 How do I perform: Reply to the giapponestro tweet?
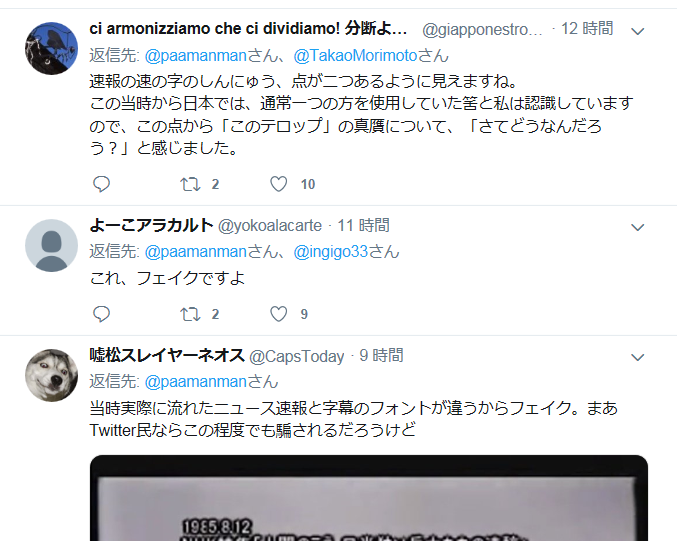pyautogui.click(x=102, y=184)
